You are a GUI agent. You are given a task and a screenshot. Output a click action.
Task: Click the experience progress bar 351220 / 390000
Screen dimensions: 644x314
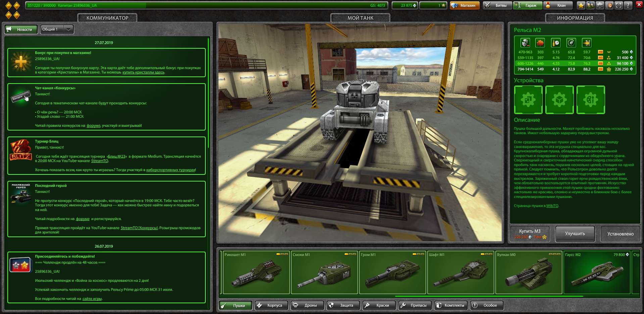coord(206,5)
